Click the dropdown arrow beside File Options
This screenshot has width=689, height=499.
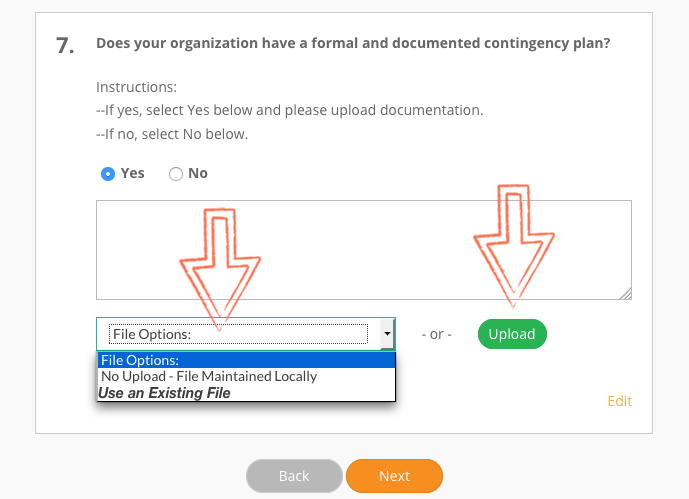coord(387,334)
